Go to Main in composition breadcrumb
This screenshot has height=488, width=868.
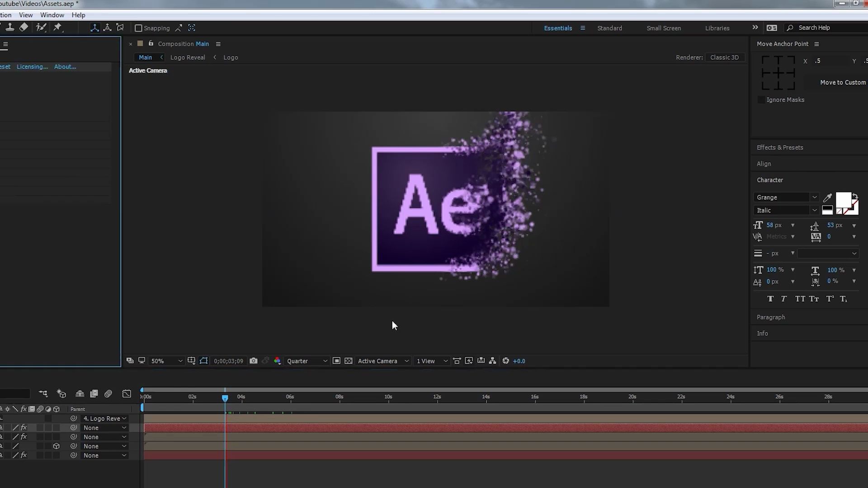[x=145, y=57]
